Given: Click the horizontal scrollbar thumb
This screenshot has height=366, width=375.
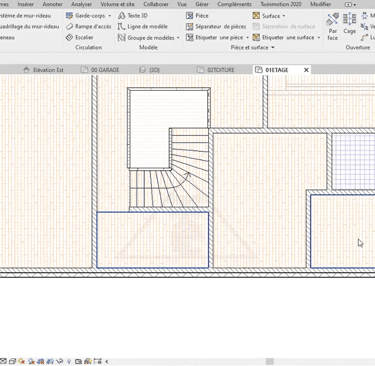Looking at the screenshot, I should point(270,361).
